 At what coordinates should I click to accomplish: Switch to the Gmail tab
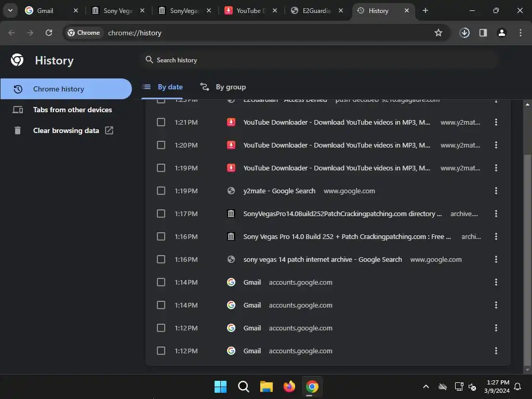[51, 11]
